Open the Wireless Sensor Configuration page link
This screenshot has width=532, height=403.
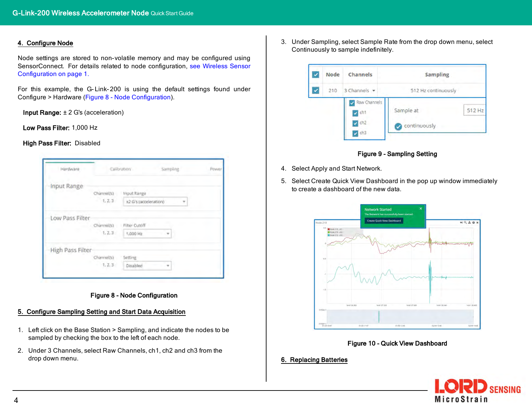pyautogui.click(x=134, y=70)
